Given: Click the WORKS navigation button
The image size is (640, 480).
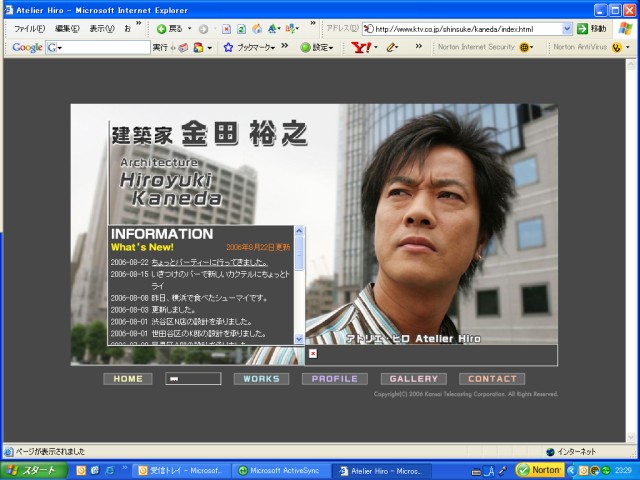Looking at the screenshot, I should tap(261, 379).
